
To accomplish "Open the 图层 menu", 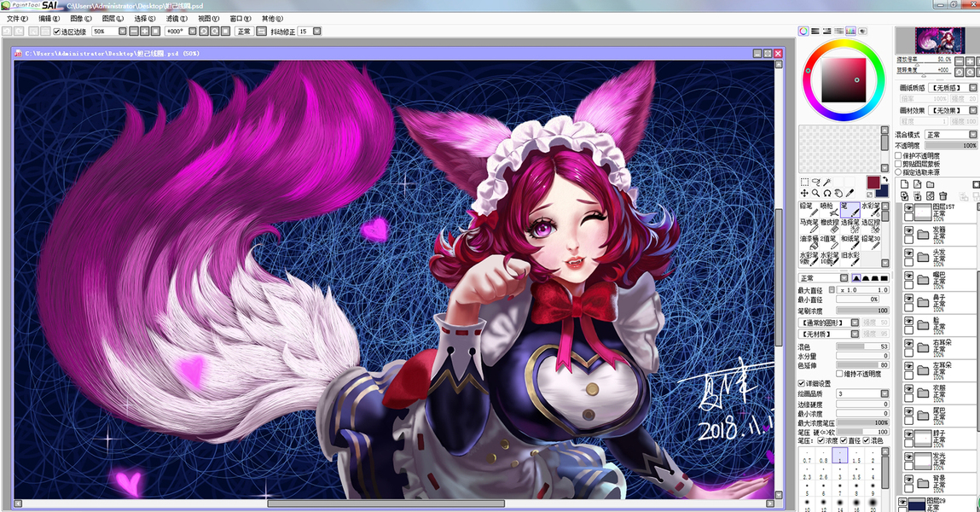I will [x=113, y=19].
